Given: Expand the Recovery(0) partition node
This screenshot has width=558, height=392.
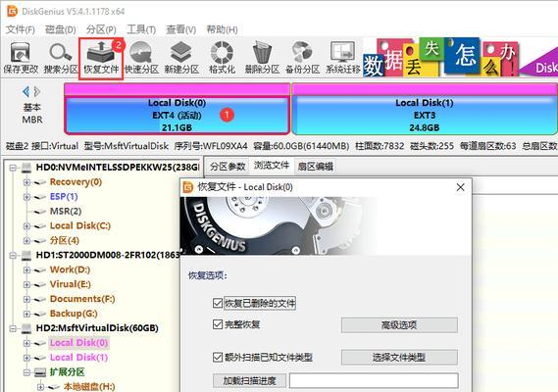Looking at the screenshot, I should [x=26, y=182].
